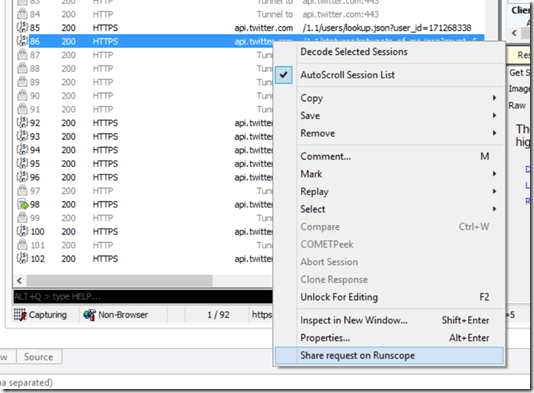The width and height of the screenshot is (534, 393).
Task: Click the HTTP protocol cell of session 101
Action: point(103,245)
